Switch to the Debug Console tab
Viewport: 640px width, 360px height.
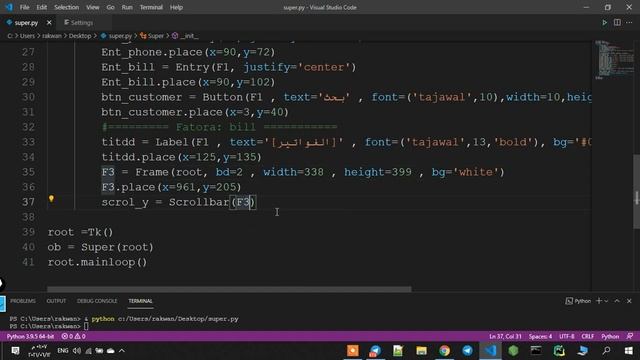97,301
